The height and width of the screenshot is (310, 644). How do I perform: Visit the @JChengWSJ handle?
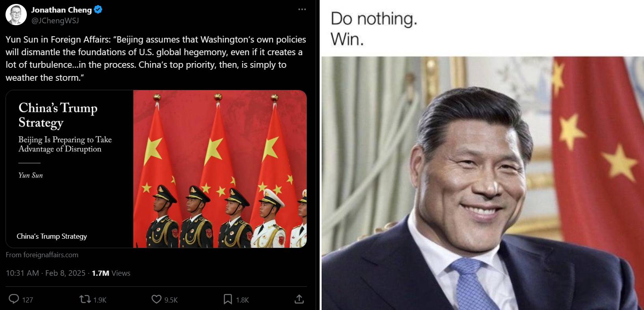(x=55, y=20)
